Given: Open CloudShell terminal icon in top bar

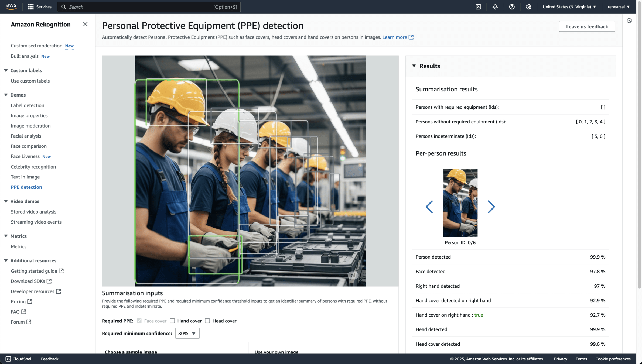Looking at the screenshot, I should [478, 7].
